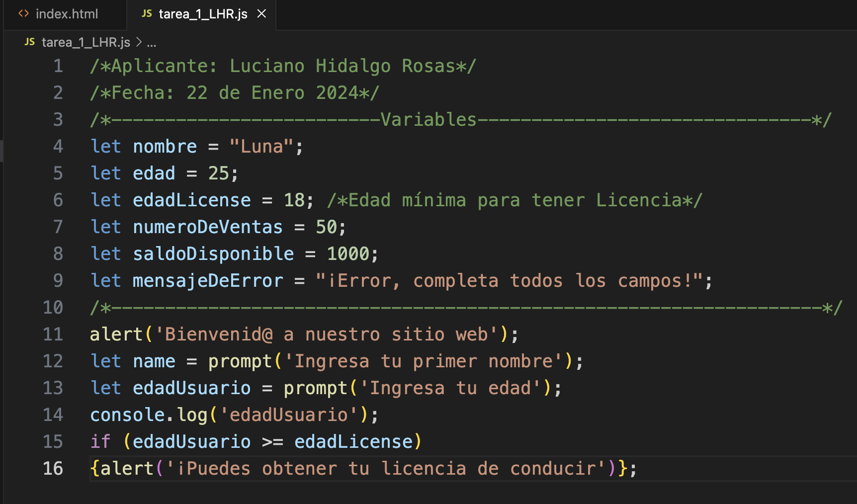Select the tarea_1_LHR.js editor tab
Screen dimensions: 857x504
201,14
